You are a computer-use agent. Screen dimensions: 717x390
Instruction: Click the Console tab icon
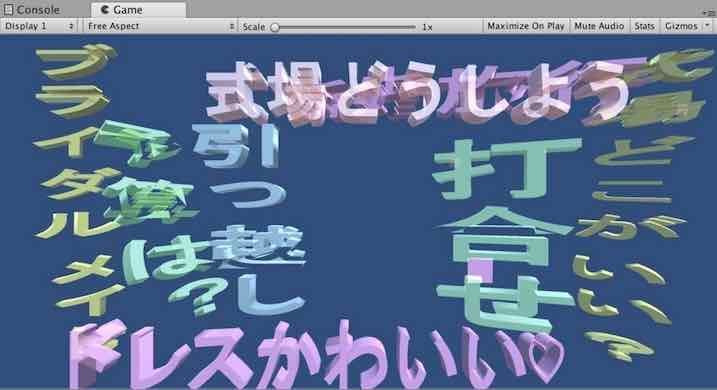point(8,10)
